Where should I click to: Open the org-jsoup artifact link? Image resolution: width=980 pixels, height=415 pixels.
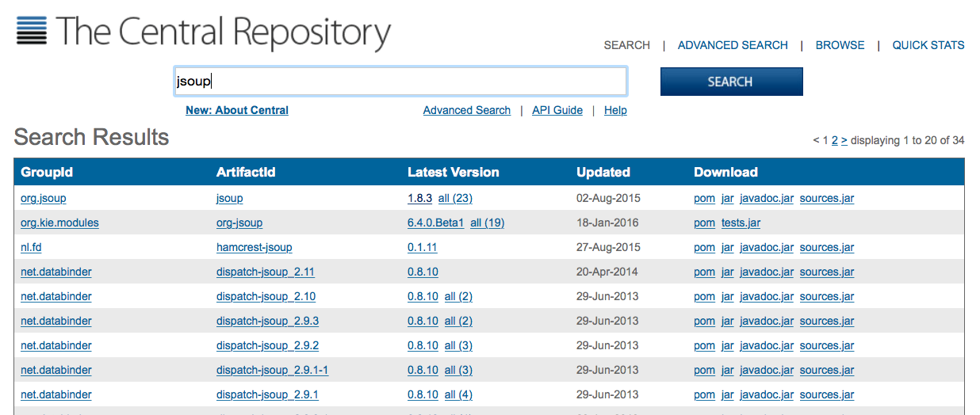tap(239, 223)
